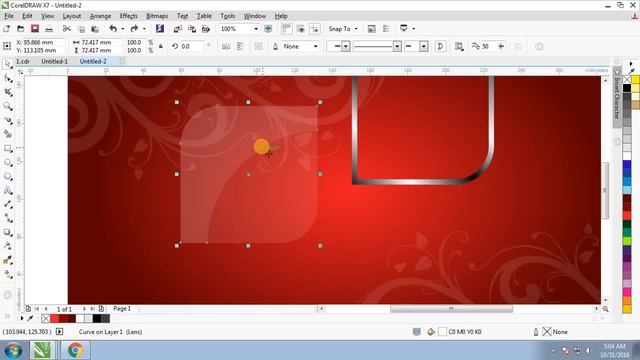
Task: Click the New document icon
Action: 7,29
